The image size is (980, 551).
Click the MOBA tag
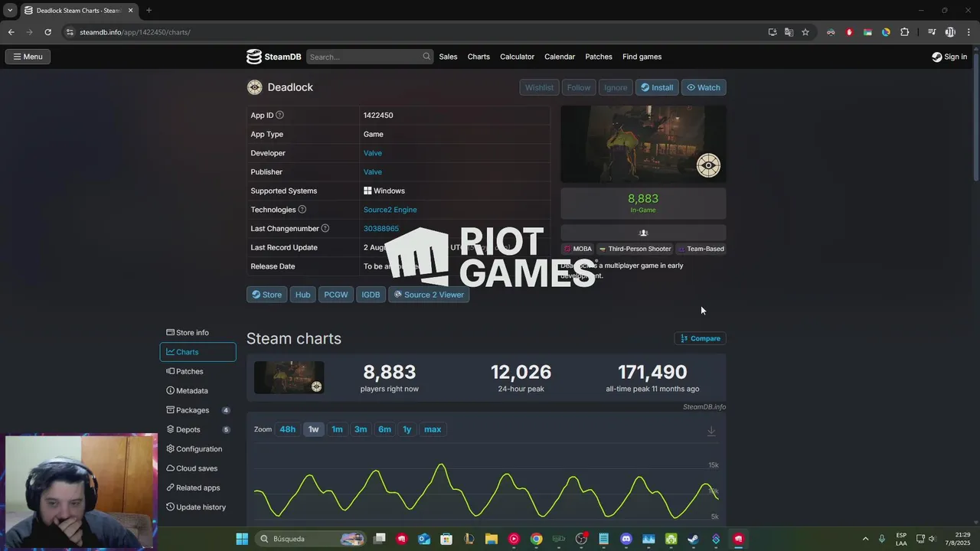[578, 249]
